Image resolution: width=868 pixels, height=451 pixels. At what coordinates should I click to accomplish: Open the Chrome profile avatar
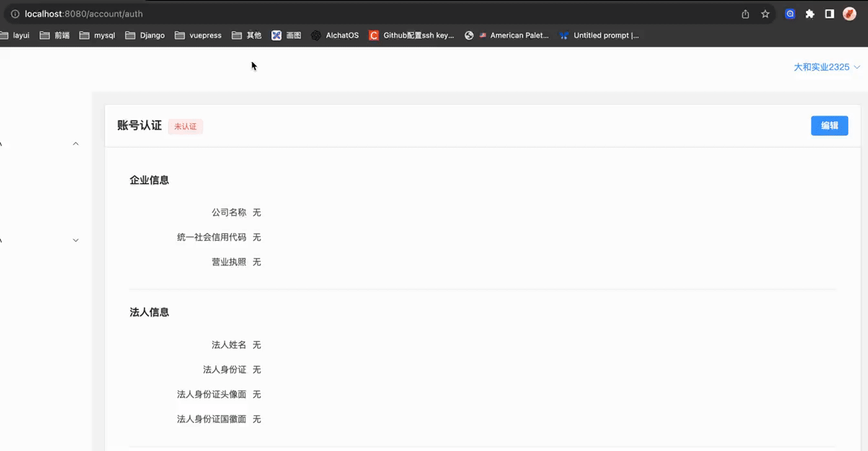849,14
